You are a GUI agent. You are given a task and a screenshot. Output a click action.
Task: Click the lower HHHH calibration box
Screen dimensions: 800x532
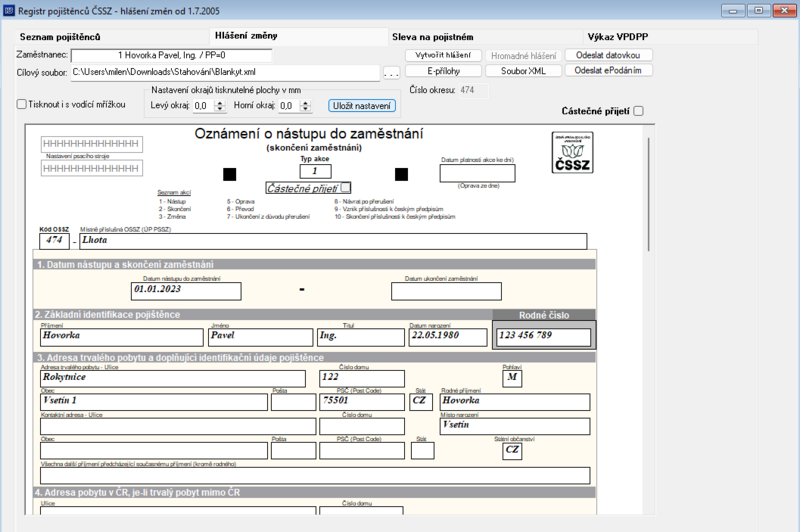(92, 168)
